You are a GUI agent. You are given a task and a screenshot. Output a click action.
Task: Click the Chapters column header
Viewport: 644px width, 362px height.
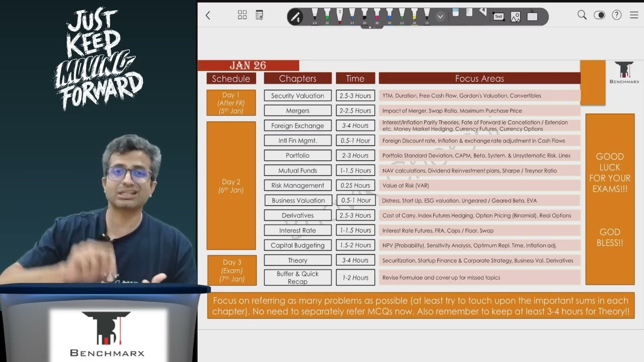tap(298, 78)
